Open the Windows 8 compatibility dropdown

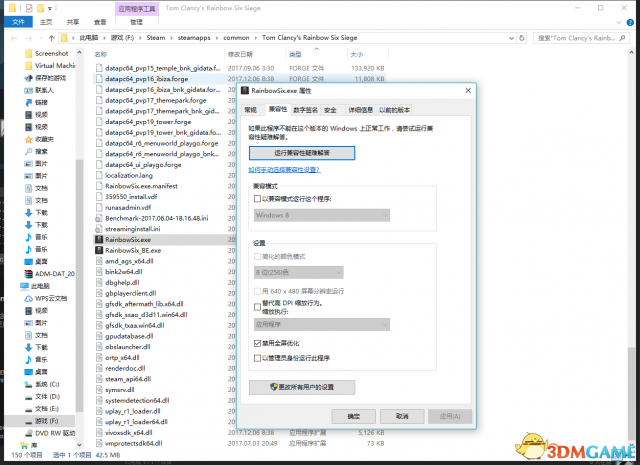point(322,215)
